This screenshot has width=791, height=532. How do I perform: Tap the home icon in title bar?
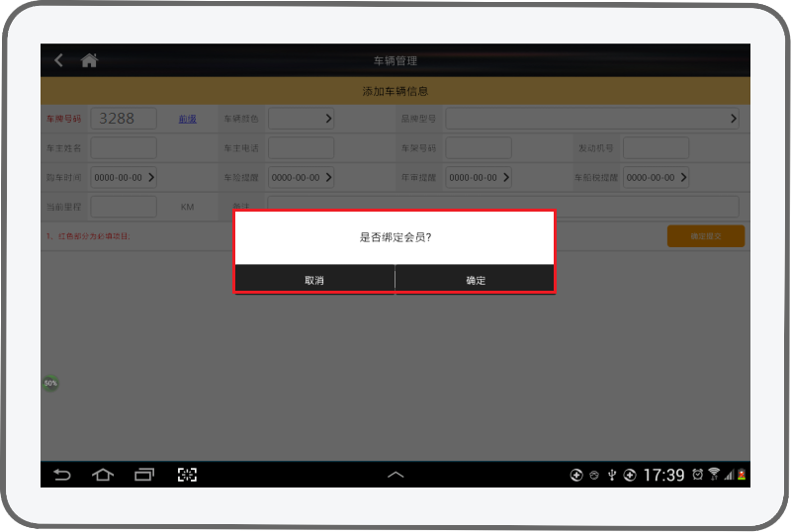[x=89, y=60]
